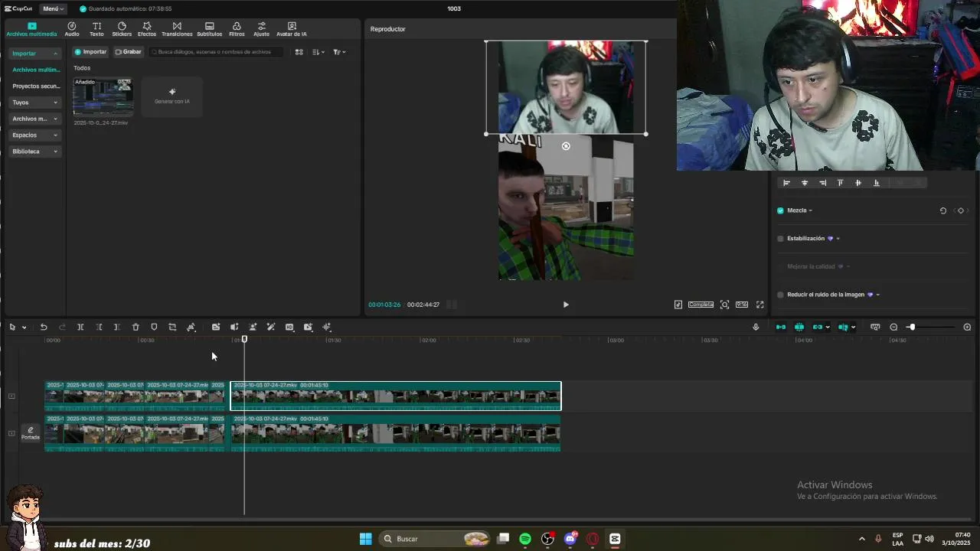
Task: Click the Generar con IA card
Action: click(x=172, y=96)
